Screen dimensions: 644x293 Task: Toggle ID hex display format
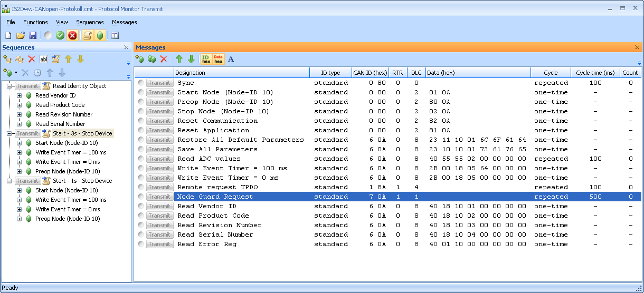(206, 59)
